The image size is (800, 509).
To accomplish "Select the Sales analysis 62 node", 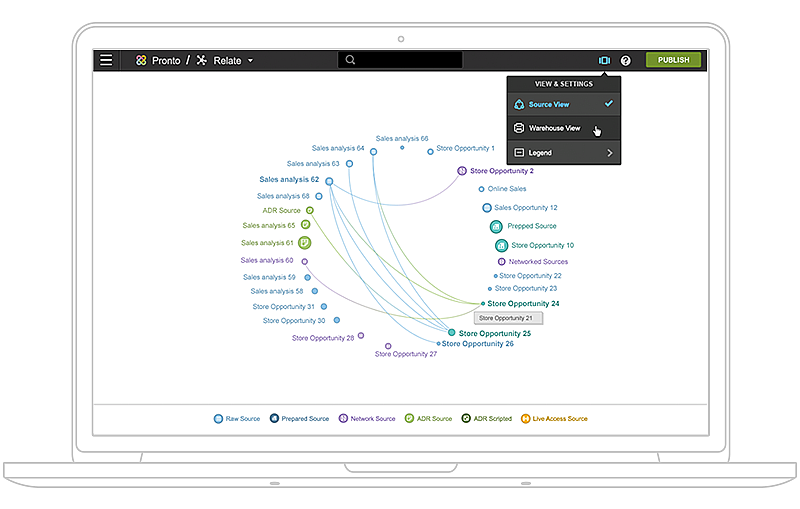I will coord(329,181).
